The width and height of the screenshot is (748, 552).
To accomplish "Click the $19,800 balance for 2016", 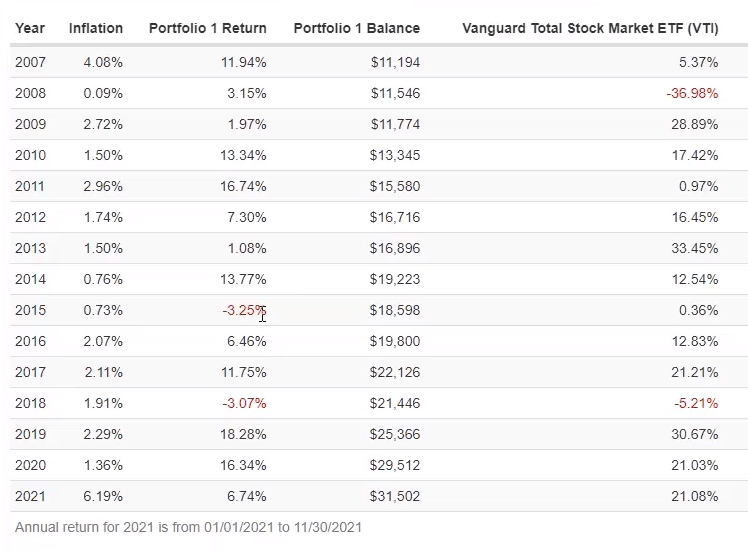I will click(395, 341).
